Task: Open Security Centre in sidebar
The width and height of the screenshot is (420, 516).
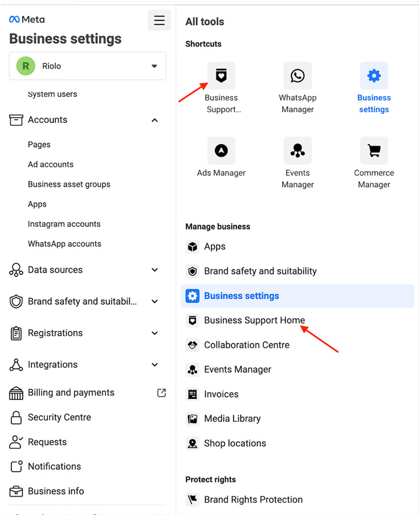Action: click(x=59, y=417)
